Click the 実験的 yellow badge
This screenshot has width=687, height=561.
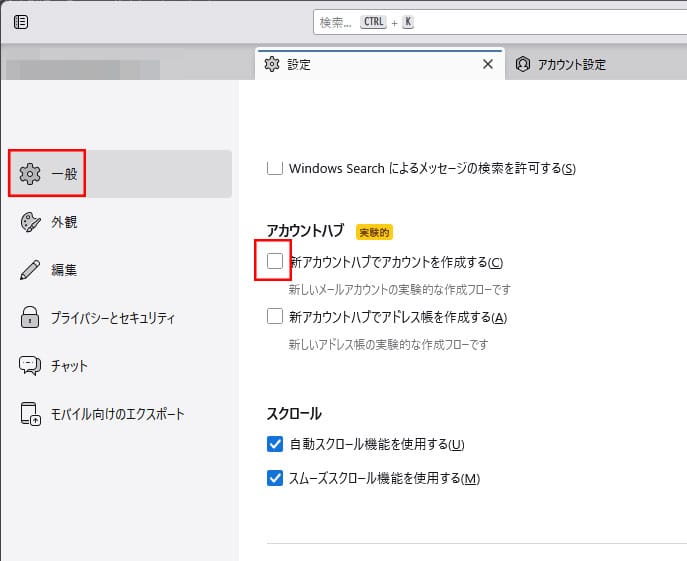click(374, 232)
